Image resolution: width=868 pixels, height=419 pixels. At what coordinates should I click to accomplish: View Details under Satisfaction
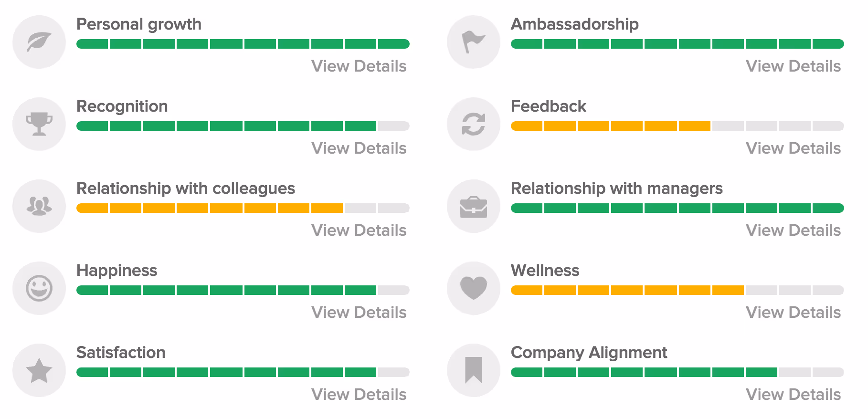click(x=359, y=395)
